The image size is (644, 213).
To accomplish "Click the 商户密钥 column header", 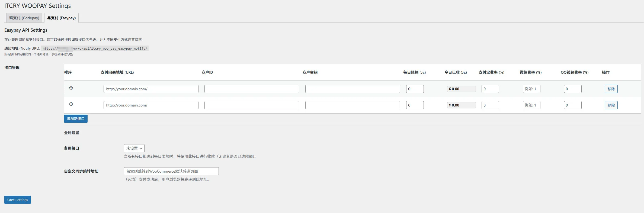I will [x=310, y=72].
